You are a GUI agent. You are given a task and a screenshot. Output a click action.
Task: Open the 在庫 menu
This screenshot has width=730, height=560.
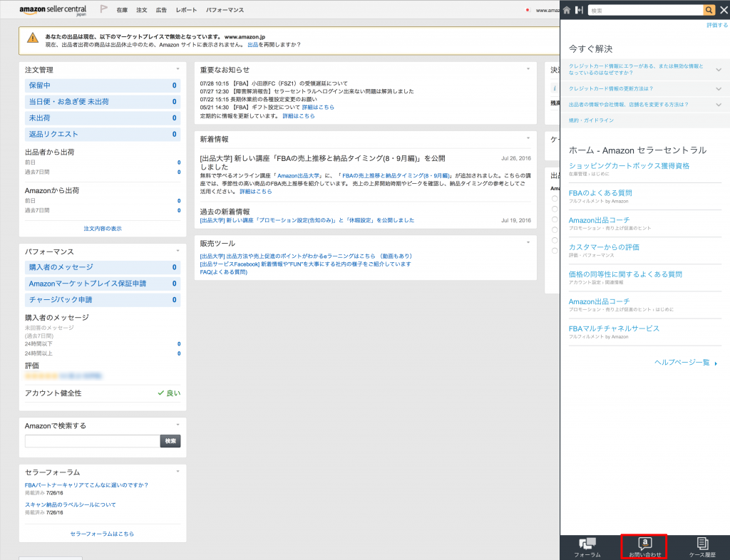pos(122,10)
